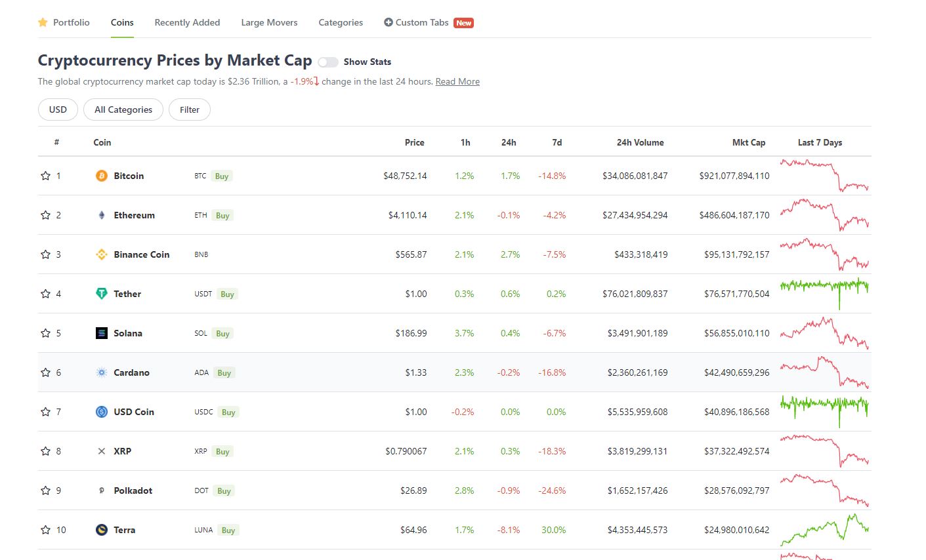The image size is (926, 560).
Task: Click the Tether logo icon
Action: (x=102, y=294)
